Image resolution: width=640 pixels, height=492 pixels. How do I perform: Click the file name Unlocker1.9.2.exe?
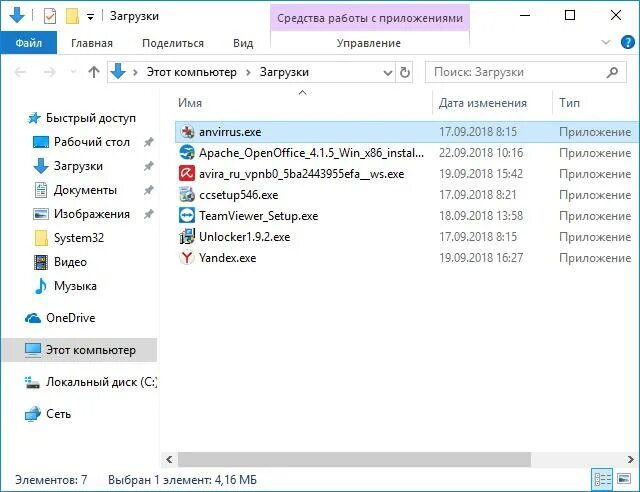point(244,237)
